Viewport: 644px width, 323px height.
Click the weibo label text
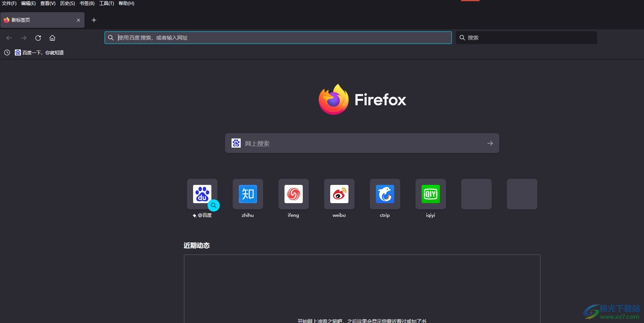[x=339, y=215]
